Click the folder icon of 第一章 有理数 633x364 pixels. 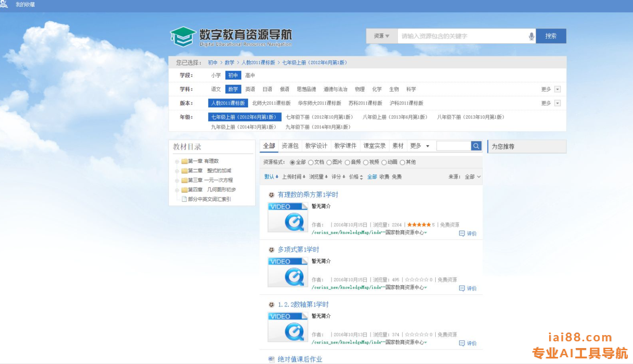click(184, 161)
